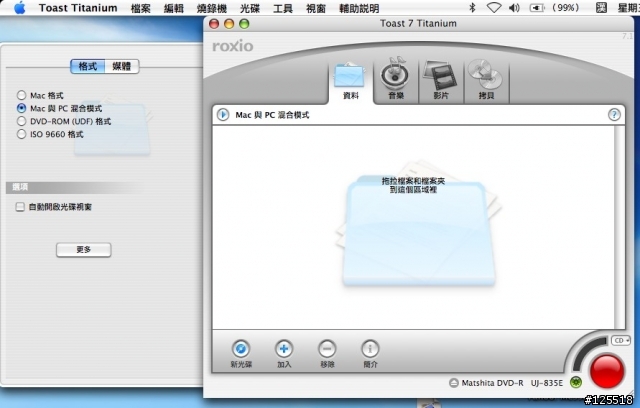Open the Apple menu
This screenshot has width=640, height=408.
pos(19,8)
